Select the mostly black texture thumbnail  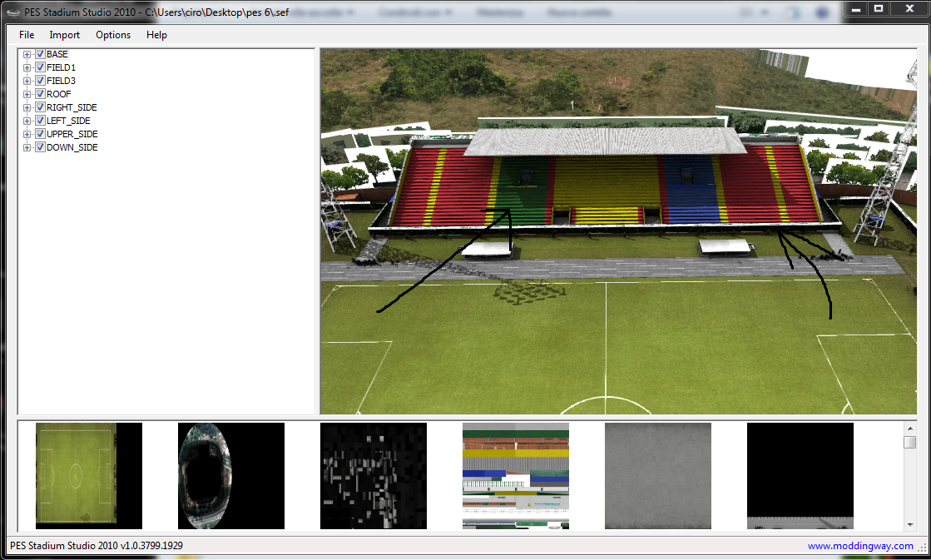pyautogui.click(x=800, y=476)
